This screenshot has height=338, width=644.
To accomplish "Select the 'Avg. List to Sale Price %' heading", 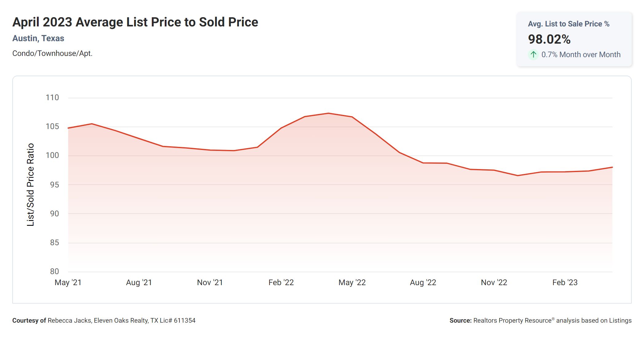I will tap(568, 24).
